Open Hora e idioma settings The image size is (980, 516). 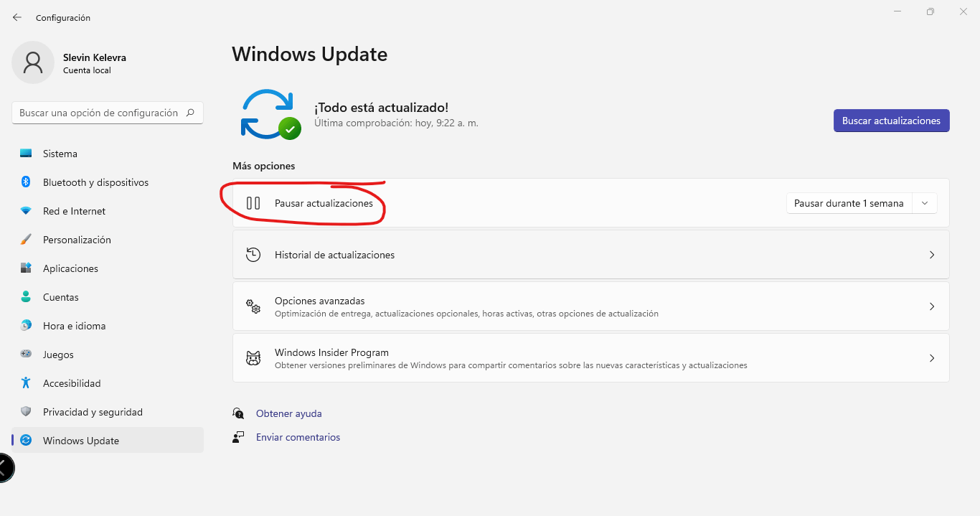(108, 326)
